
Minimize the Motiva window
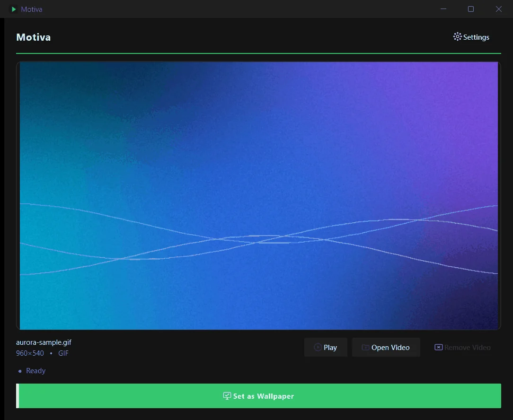click(443, 9)
